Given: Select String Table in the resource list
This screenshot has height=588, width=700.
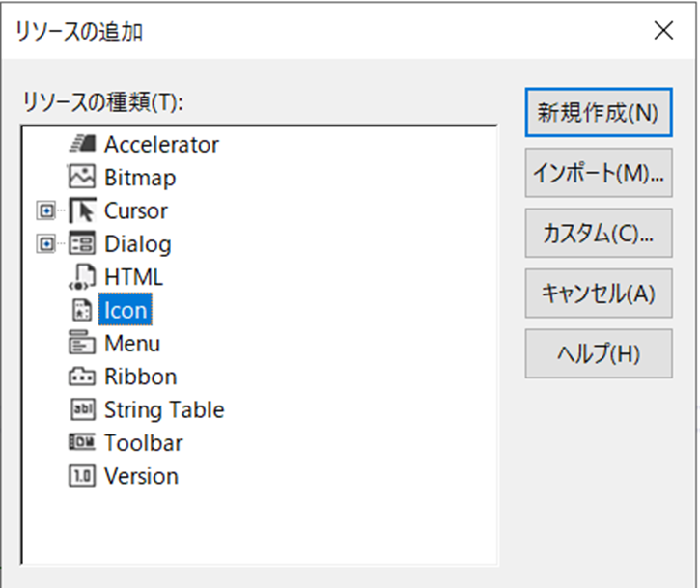Looking at the screenshot, I should click(163, 409).
